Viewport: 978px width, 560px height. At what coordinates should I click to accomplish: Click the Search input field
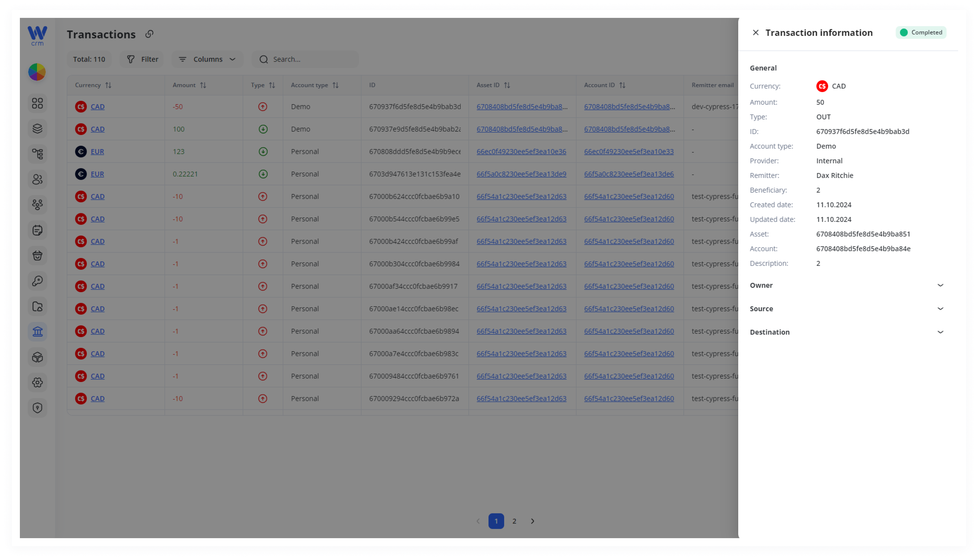pos(305,59)
